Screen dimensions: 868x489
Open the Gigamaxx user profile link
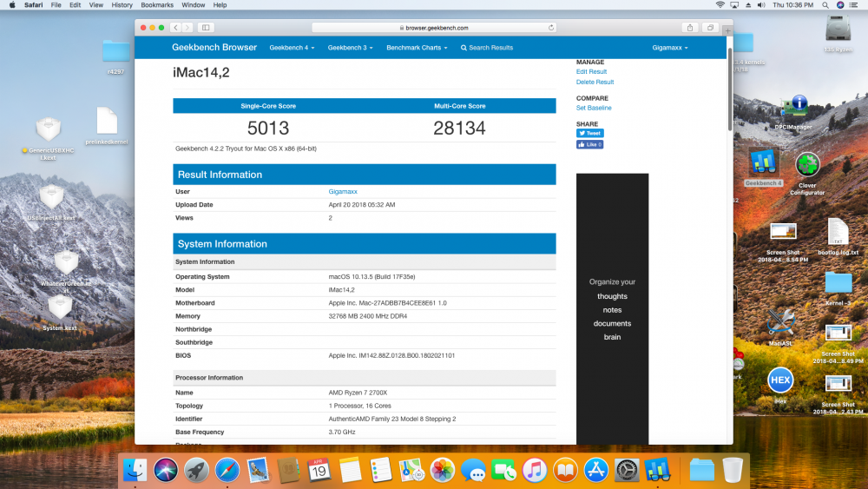coord(343,192)
